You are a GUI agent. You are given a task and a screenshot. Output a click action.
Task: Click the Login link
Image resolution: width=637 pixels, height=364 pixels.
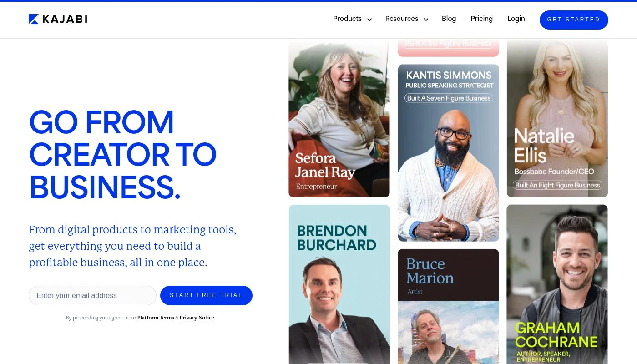[x=516, y=19]
